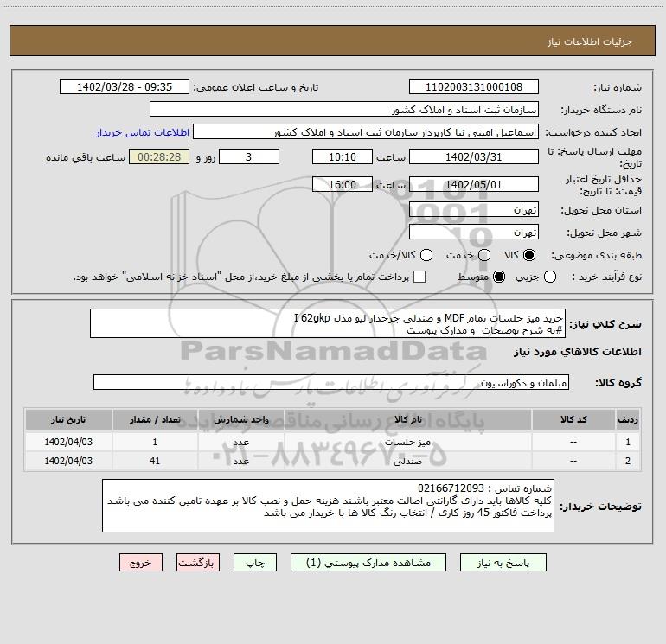Click quantity 1 in the میز جلسات row

click(x=155, y=442)
